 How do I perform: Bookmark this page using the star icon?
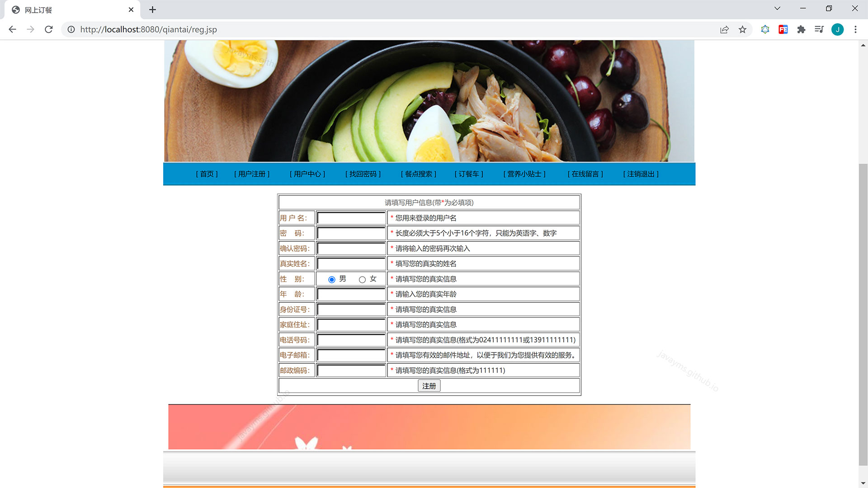[x=742, y=29]
